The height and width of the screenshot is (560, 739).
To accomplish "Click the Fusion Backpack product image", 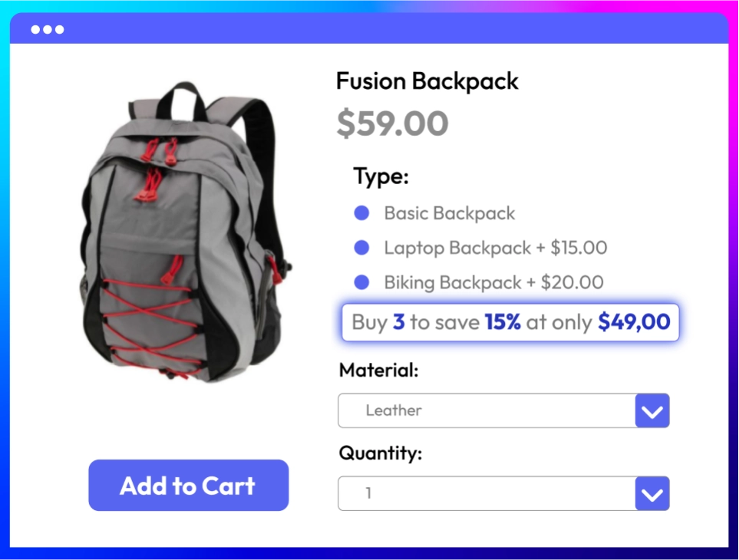I will click(x=186, y=231).
